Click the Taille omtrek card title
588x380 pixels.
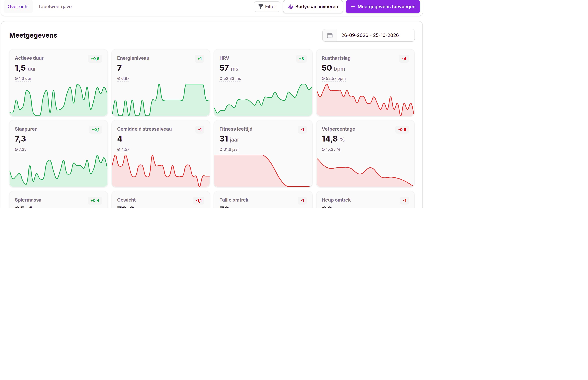pos(234,200)
